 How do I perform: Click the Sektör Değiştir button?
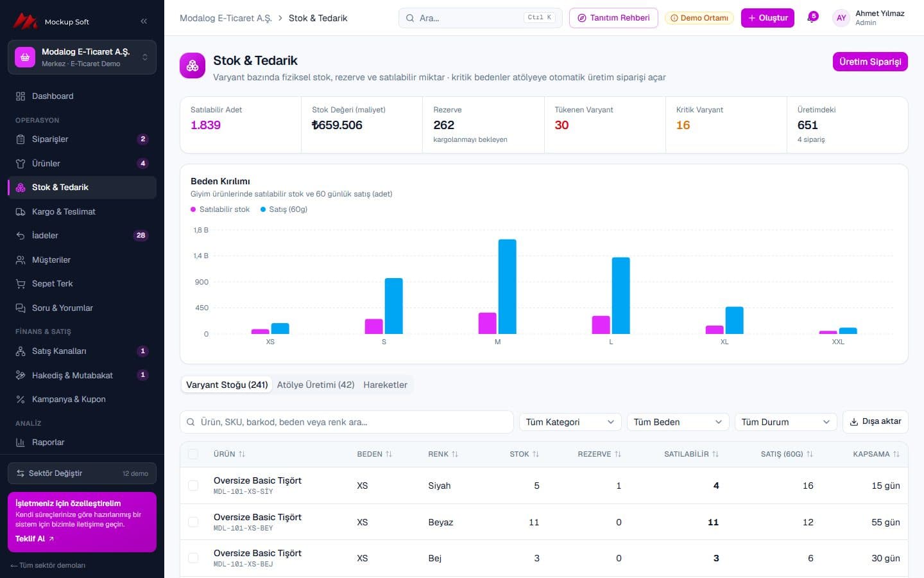pos(82,473)
